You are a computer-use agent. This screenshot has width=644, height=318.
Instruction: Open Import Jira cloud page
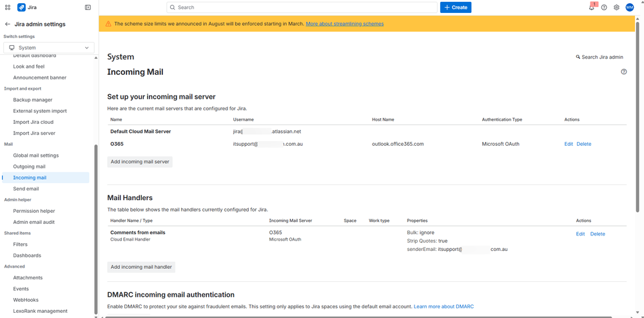[34, 122]
